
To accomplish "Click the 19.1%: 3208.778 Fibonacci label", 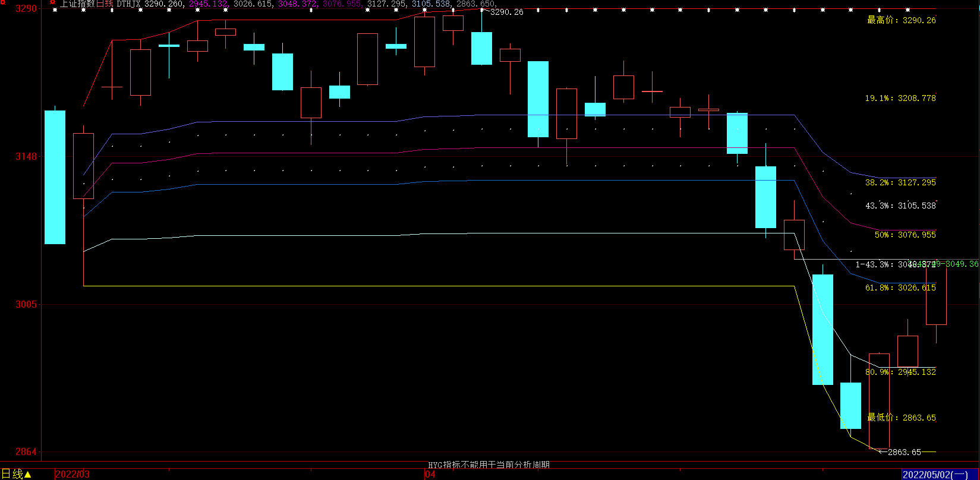I will 900,98.
